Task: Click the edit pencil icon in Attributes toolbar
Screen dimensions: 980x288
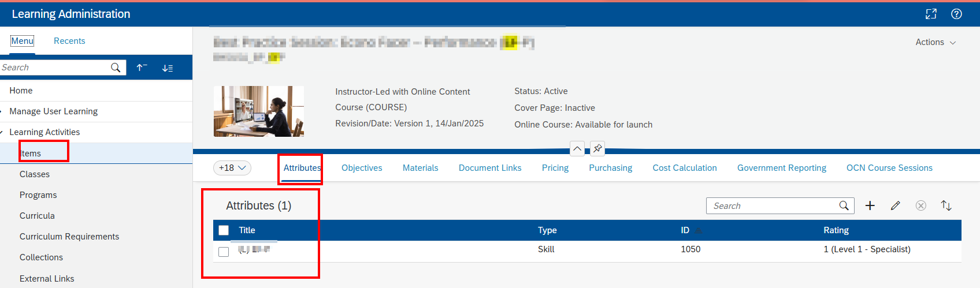Action: pyautogui.click(x=895, y=205)
